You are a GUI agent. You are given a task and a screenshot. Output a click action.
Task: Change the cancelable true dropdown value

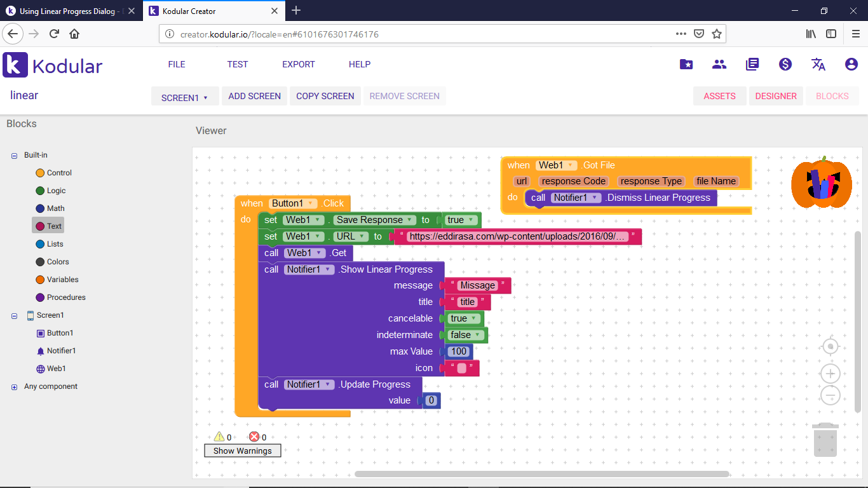point(465,318)
